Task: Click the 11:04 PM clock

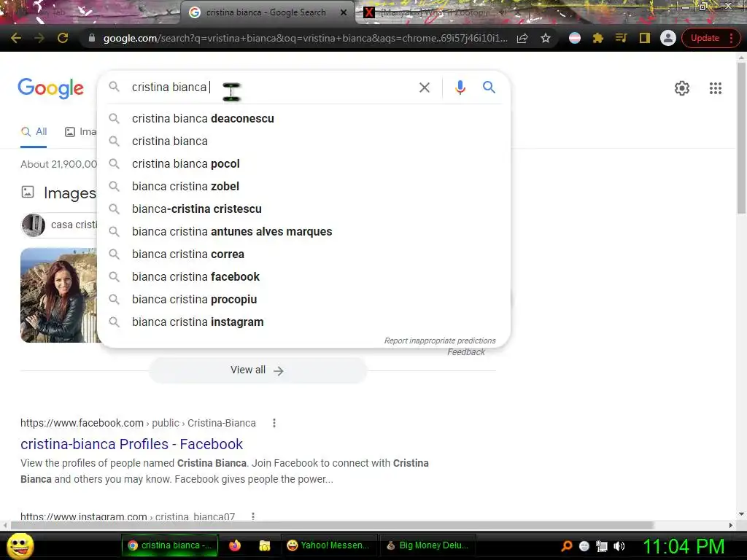Action: [684, 546]
